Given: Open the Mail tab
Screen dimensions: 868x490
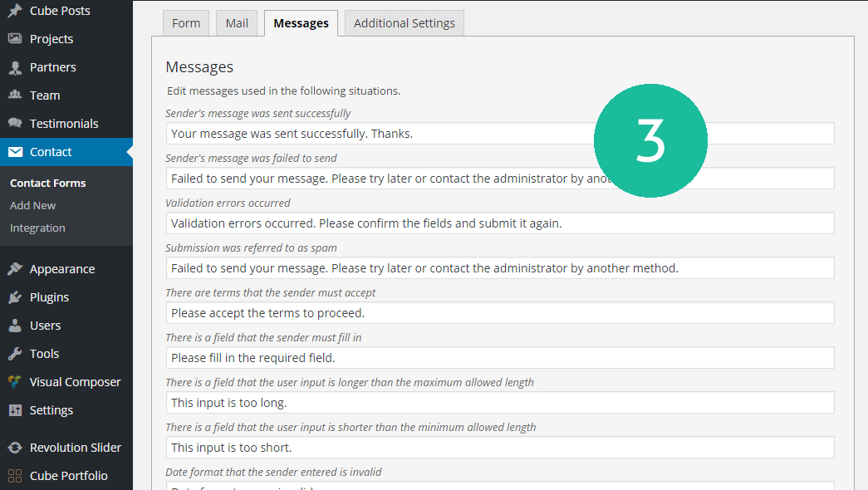Looking at the screenshot, I should tap(237, 23).
